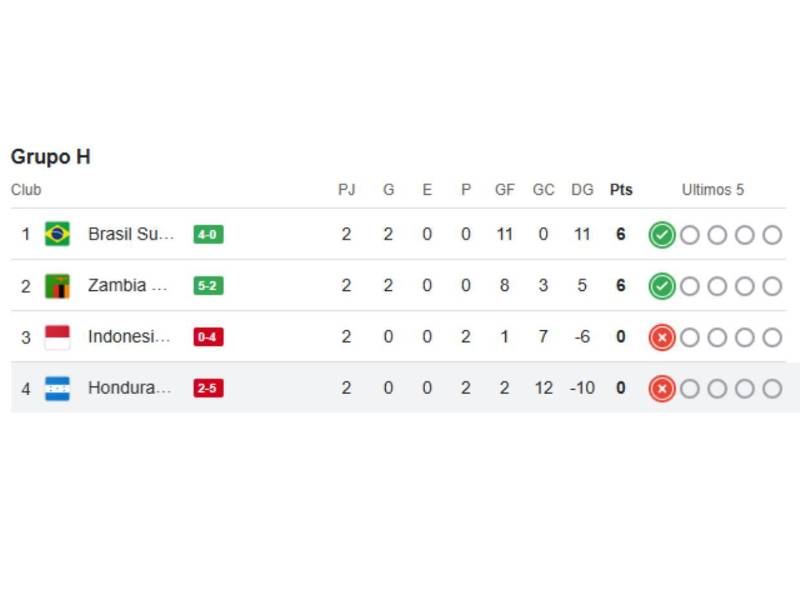This screenshot has width=800, height=600.
Task: Select the Ultimos 5 column header
Action: [713, 189]
